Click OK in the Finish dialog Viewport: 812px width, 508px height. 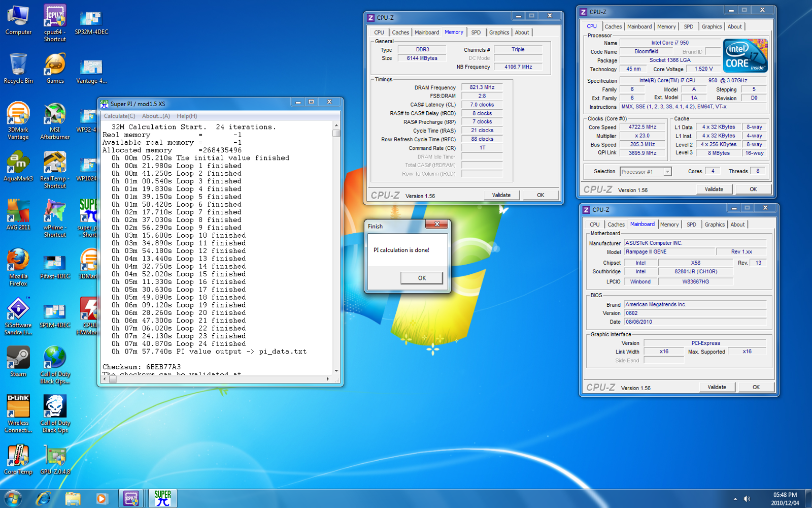coord(422,278)
